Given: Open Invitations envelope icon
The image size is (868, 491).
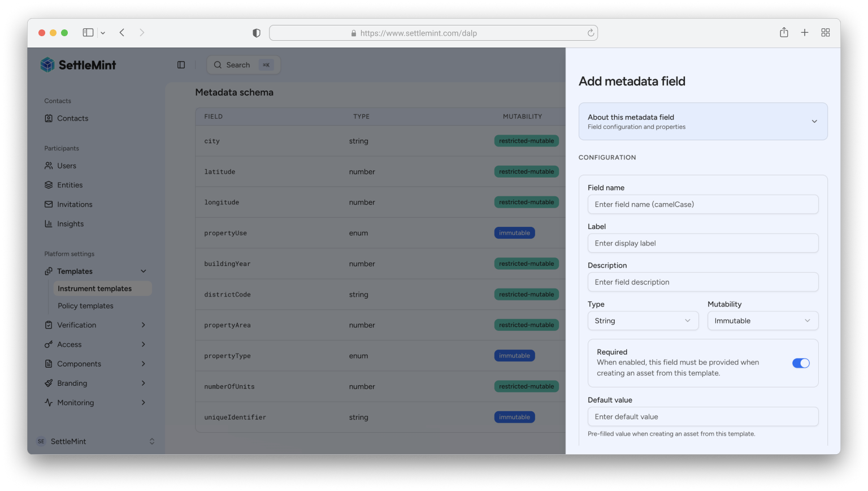Looking at the screenshot, I should pos(49,204).
